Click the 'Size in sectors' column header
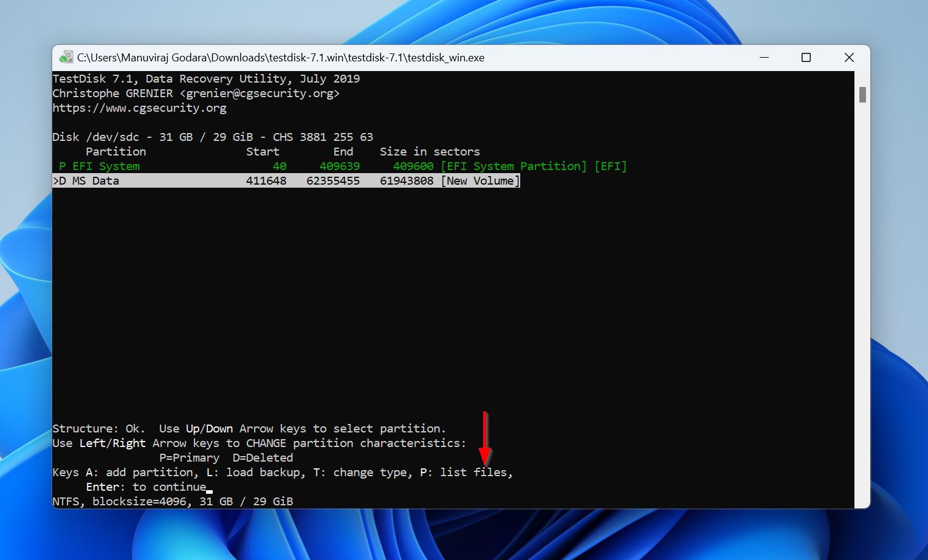928x560 pixels. (x=430, y=152)
